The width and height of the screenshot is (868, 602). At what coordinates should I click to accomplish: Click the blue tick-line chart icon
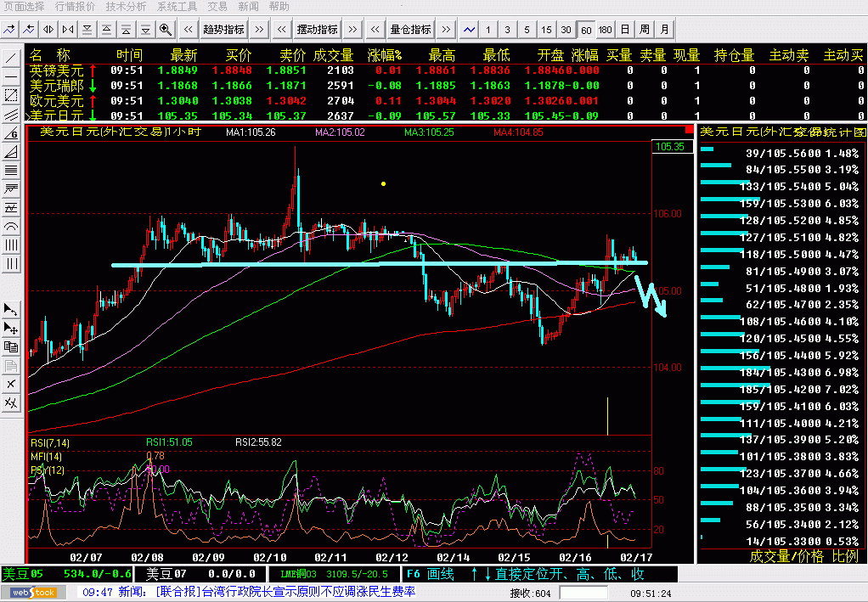pyautogui.click(x=469, y=30)
